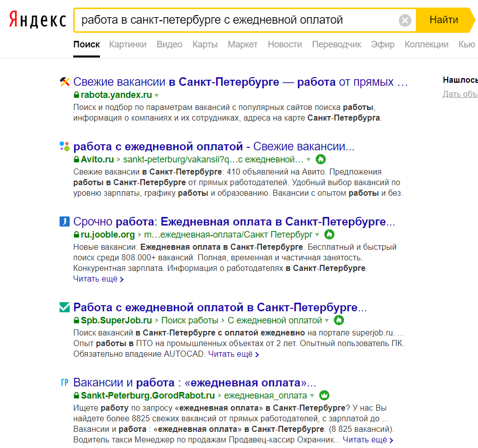Open Avito.ru green domain link
Screen dimensions: 478x448
[97, 159]
